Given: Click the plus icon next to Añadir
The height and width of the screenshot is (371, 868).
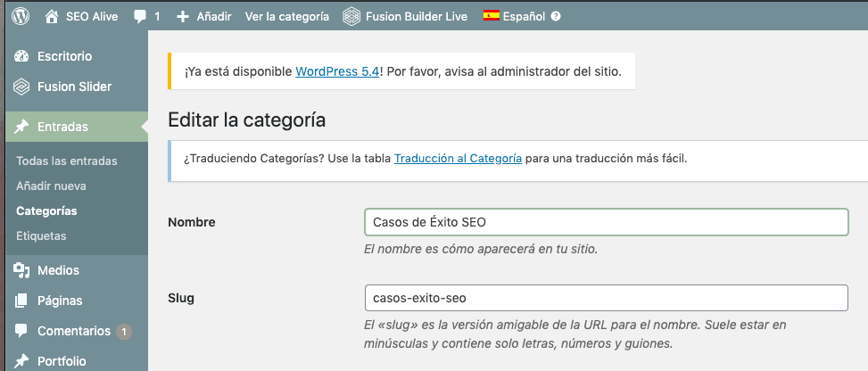Looking at the screenshot, I should pyautogui.click(x=183, y=17).
